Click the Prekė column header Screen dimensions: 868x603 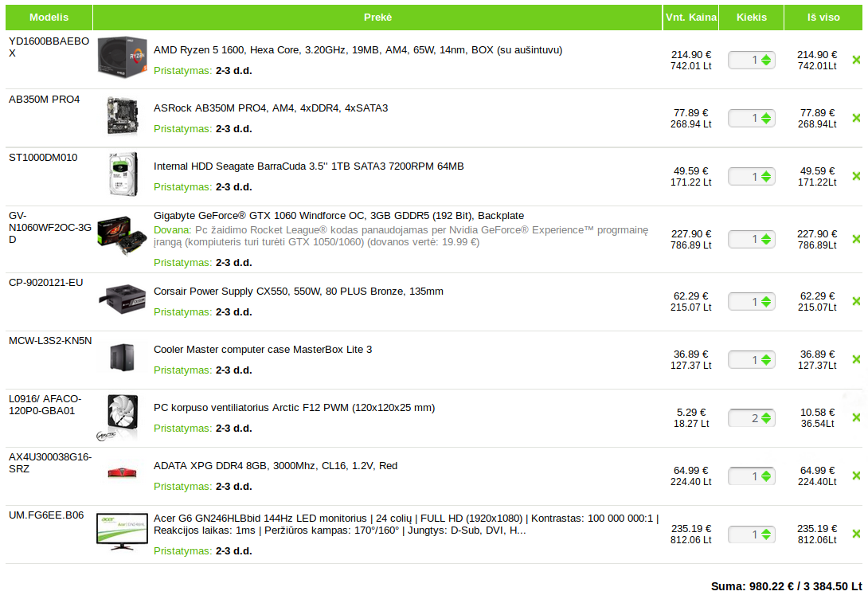[x=377, y=18]
